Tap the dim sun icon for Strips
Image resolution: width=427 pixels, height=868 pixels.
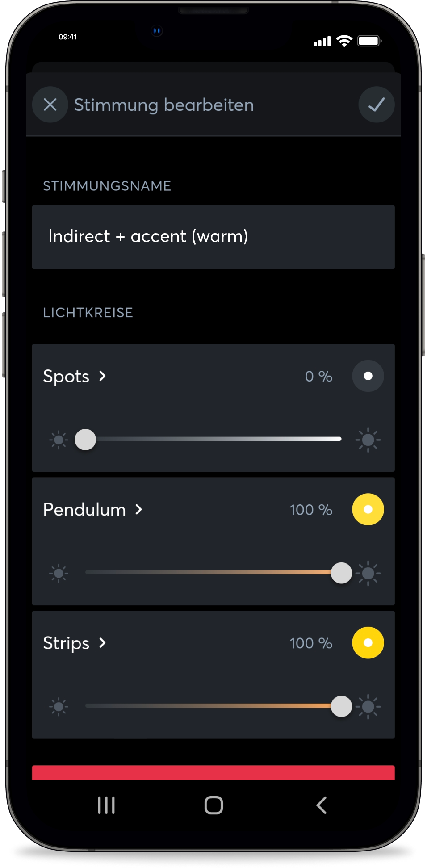coord(59,706)
